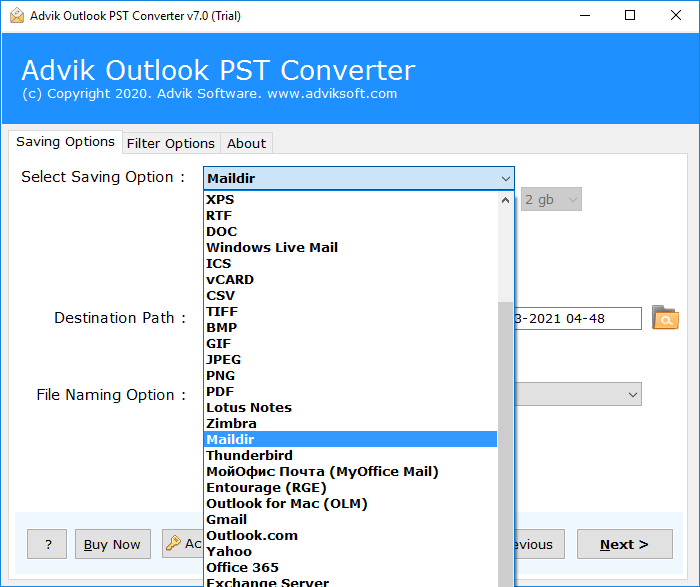Click the Buy Now button
The image size is (700, 587).
[x=112, y=544]
